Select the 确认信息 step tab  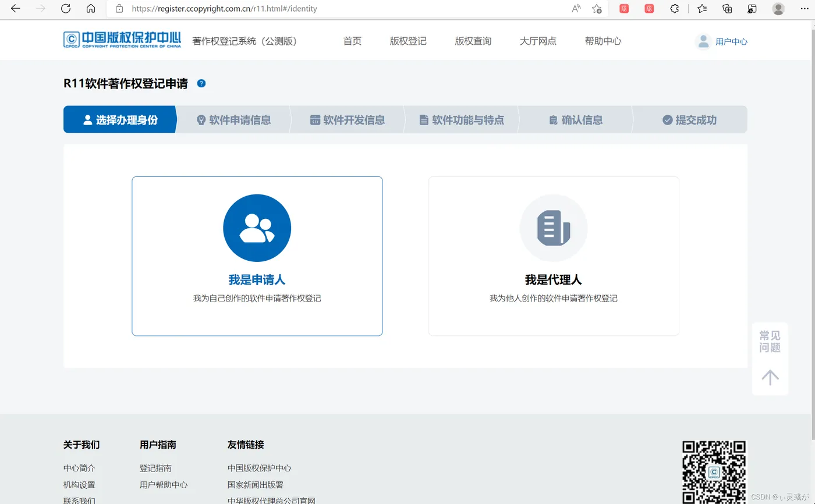pyautogui.click(x=576, y=120)
